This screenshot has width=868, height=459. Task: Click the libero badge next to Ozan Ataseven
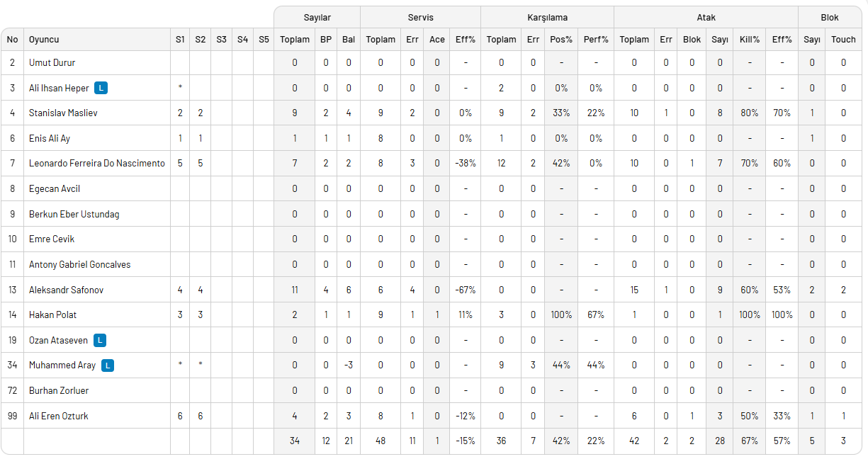[100, 340]
